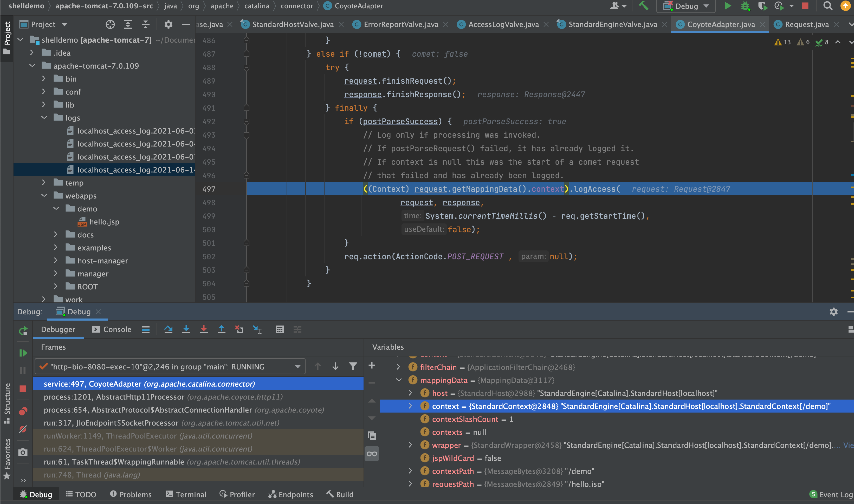854x504 pixels.
Task: Toggle Show Execution Point lines icon
Action: pos(146,329)
